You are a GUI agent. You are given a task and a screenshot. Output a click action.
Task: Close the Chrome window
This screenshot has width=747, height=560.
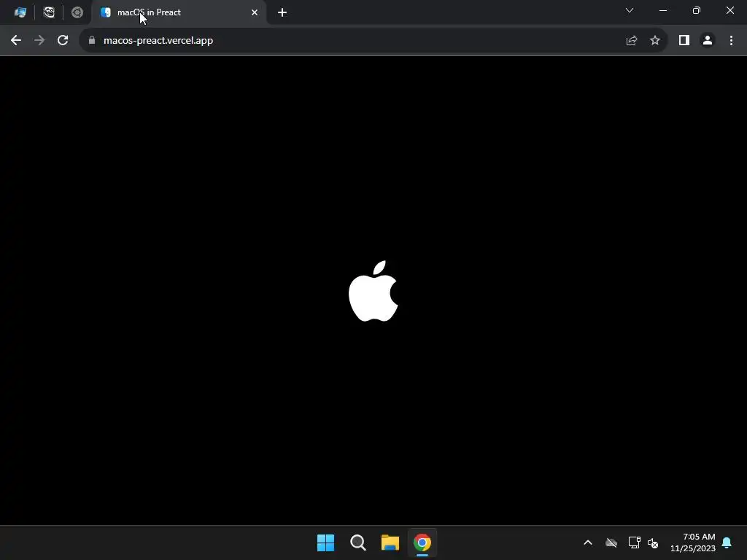click(x=729, y=10)
